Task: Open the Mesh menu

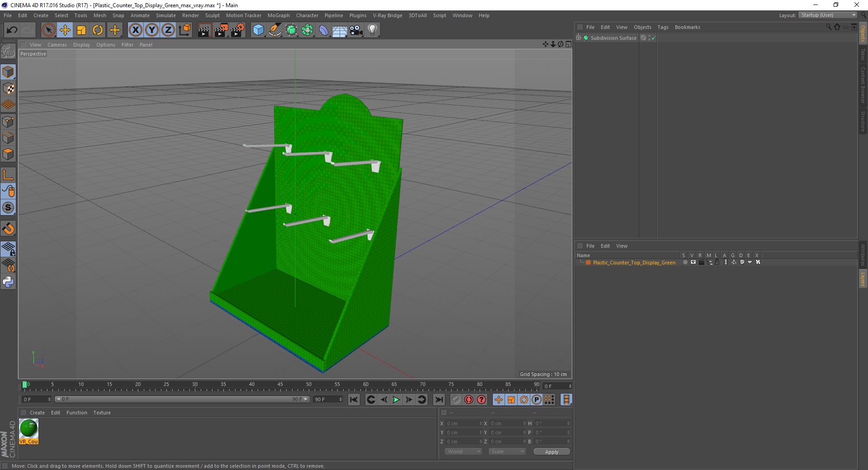Action: click(99, 15)
